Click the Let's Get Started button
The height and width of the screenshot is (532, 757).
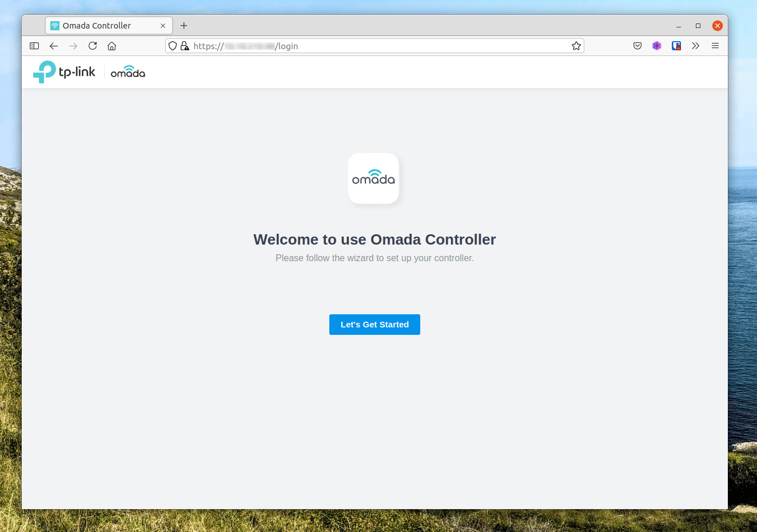[x=374, y=325]
